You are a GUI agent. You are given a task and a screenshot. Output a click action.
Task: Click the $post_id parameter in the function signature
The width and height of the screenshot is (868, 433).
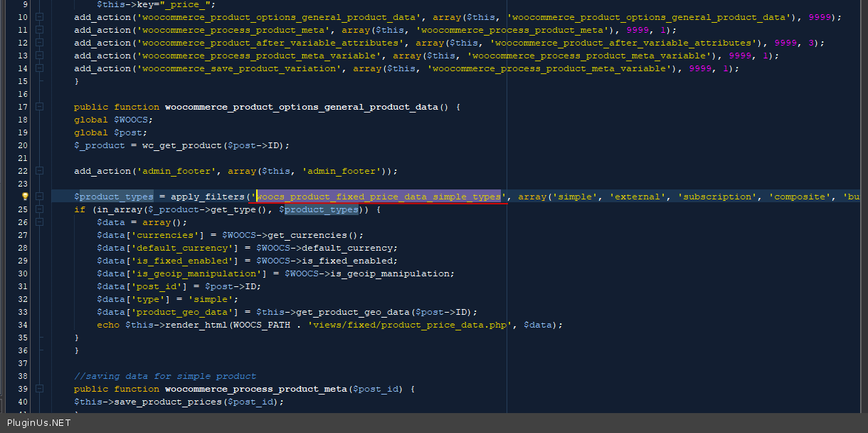tap(376, 389)
